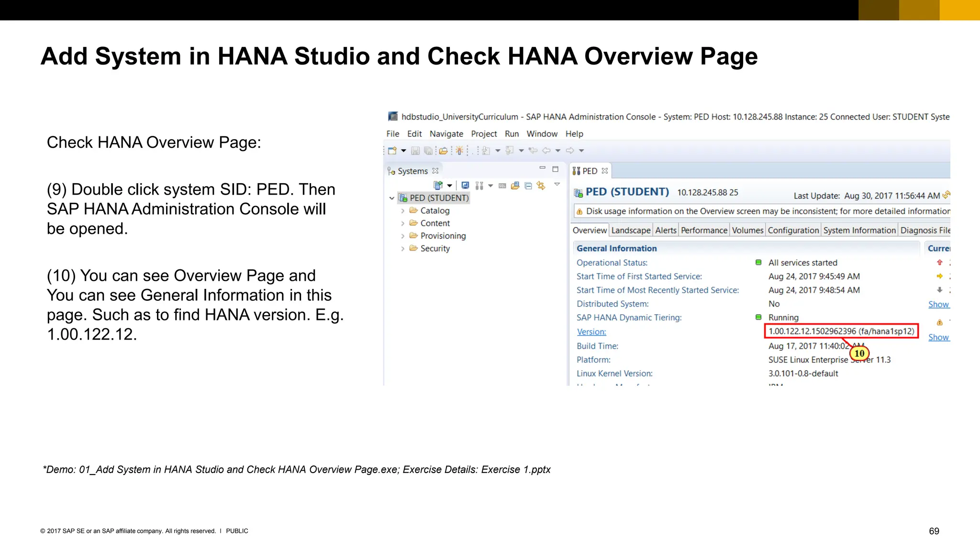Viewport: 980px width, 551px height.
Task: Close the PED editor tab
Action: pyautogui.click(x=605, y=171)
